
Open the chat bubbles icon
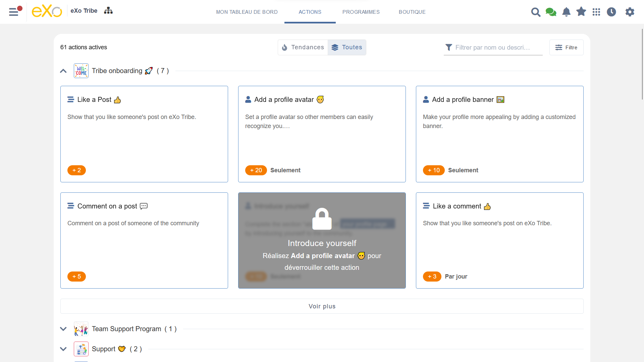click(551, 12)
